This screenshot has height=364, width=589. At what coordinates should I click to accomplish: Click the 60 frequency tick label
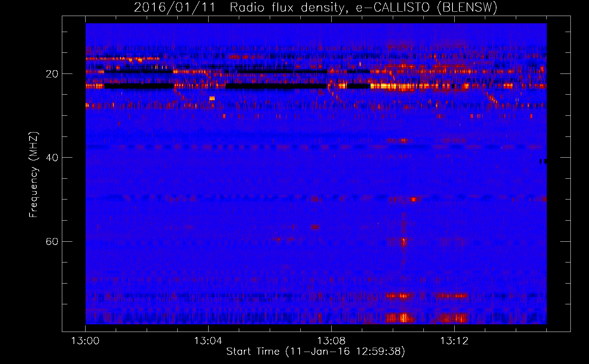click(x=52, y=242)
